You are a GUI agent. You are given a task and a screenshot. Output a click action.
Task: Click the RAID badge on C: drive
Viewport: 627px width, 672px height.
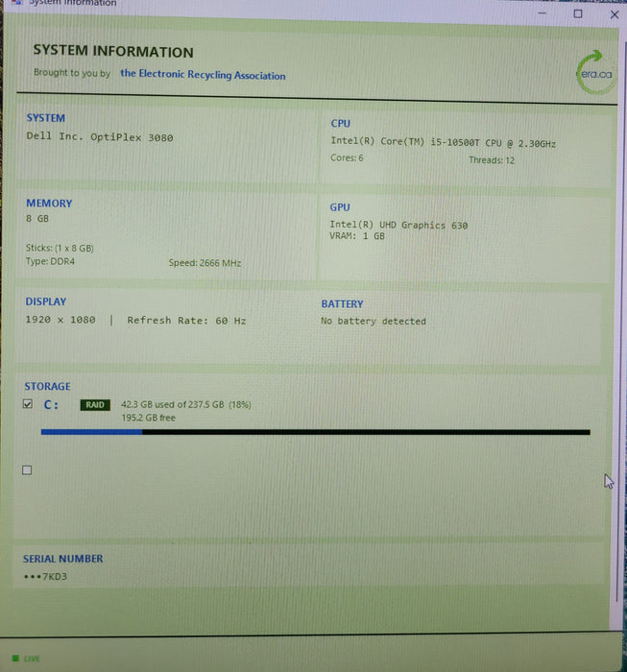[95, 405]
